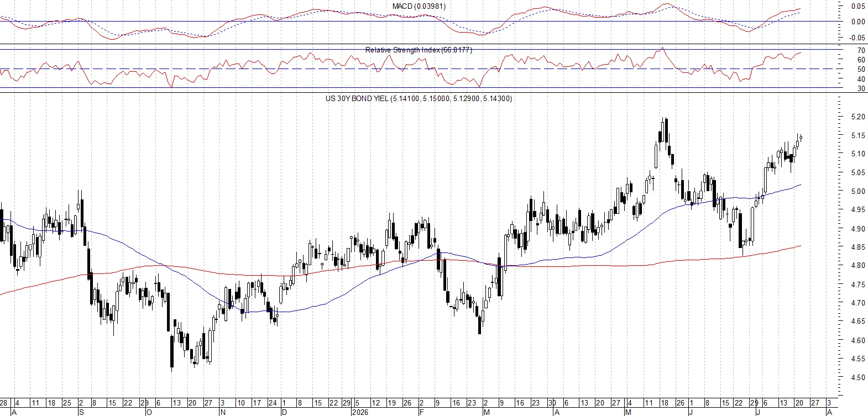Select the N month marker on time axis
868x416 pixels.
pyautogui.click(x=223, y=412)
